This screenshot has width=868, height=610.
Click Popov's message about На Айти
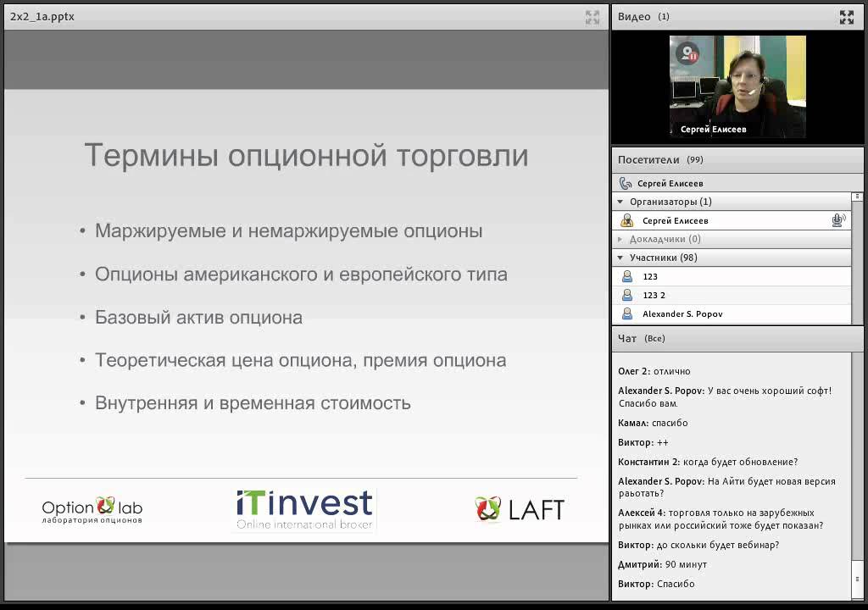726,487
